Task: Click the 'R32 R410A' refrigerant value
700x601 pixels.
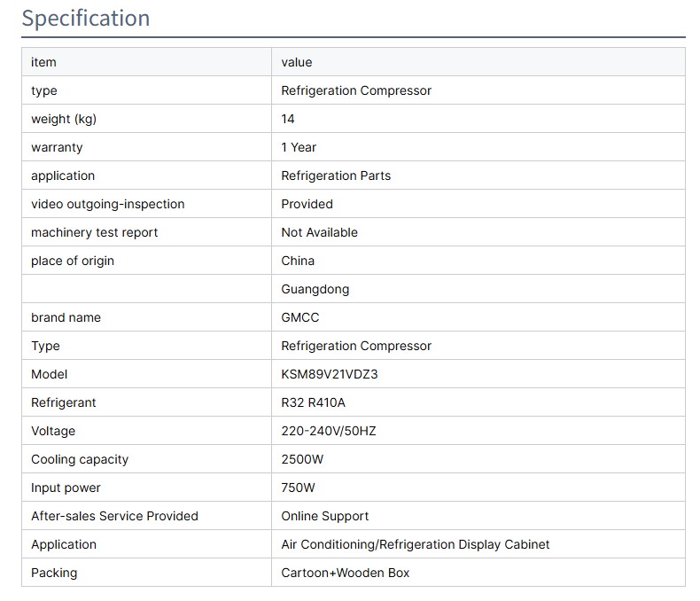Action: (313, 402)
